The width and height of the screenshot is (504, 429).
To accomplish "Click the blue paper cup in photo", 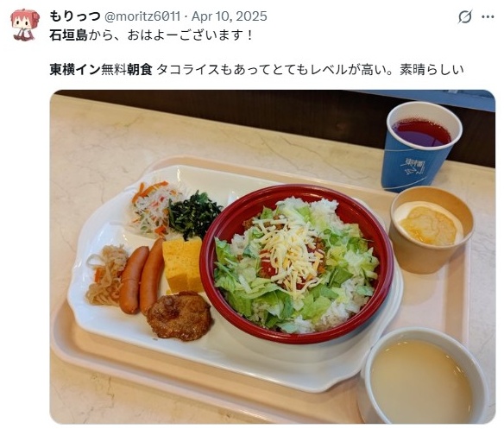I will (420, 147).
